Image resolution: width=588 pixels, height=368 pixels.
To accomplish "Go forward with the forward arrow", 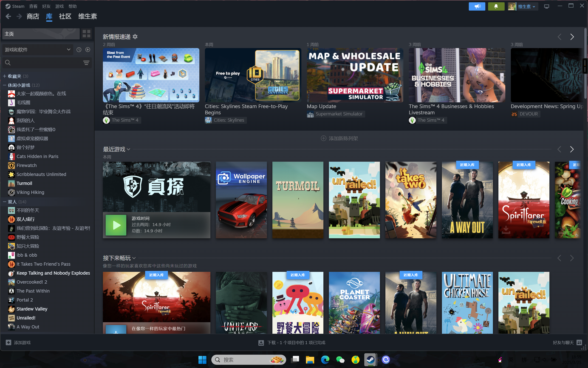I will tap(19, 16).
